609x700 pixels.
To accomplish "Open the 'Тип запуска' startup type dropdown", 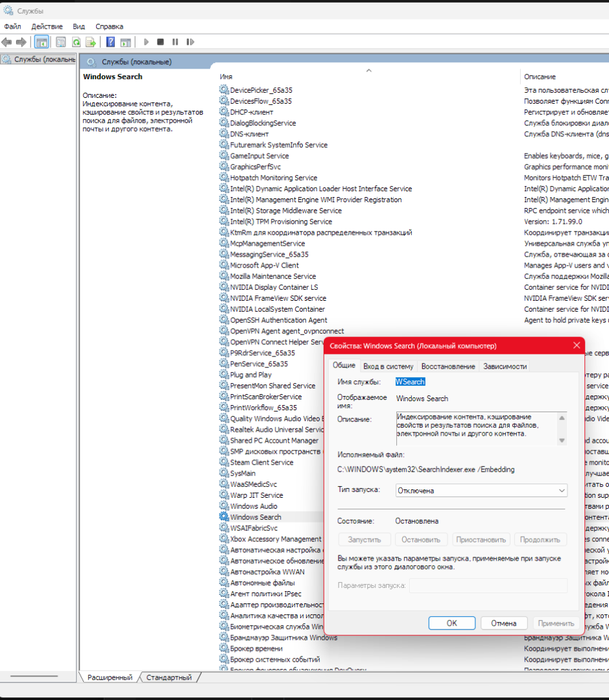I will pos(481,491).
